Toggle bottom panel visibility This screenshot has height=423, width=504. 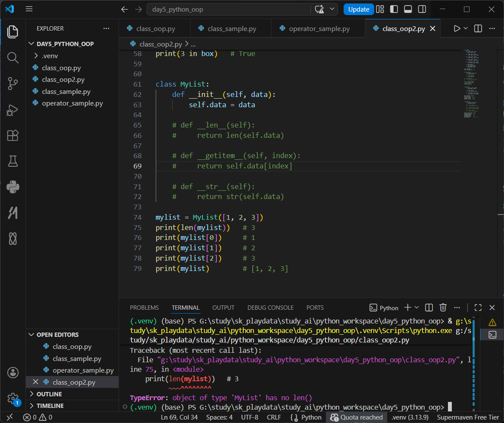pyautogui.click(x=408, y=9)
